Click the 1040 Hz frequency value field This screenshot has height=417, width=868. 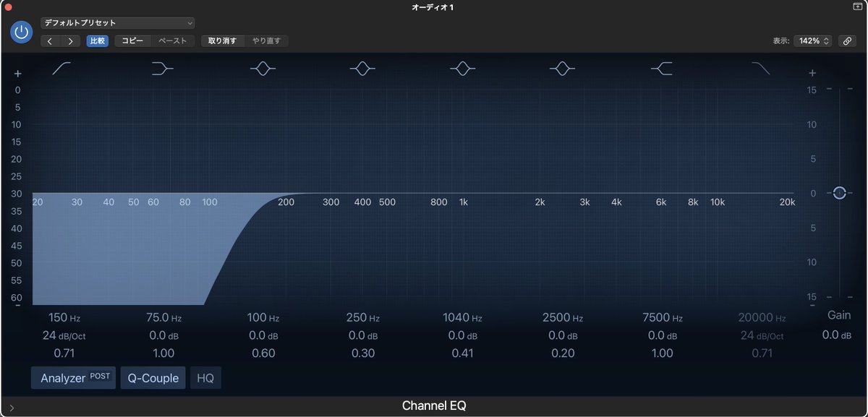point(462,317)
